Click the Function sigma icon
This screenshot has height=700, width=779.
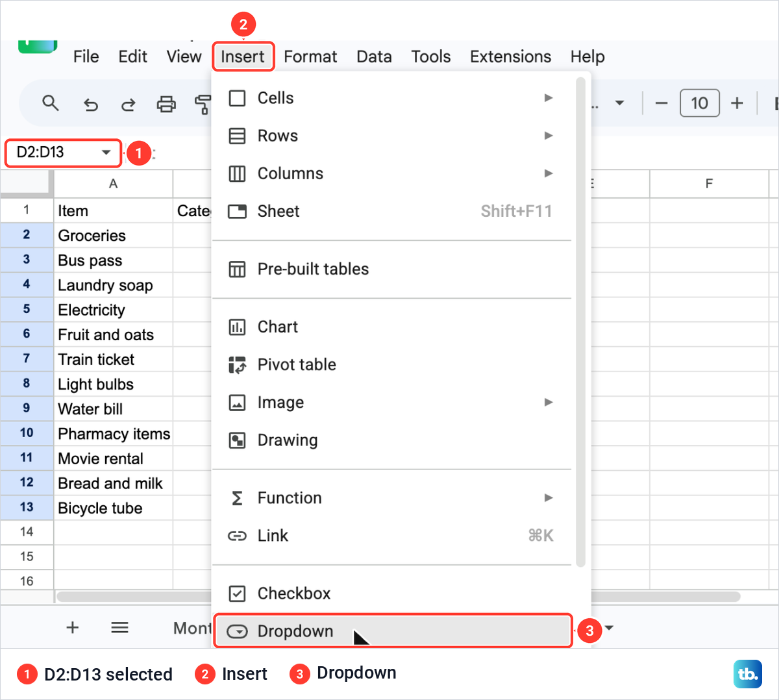click(x=237, y=498)
